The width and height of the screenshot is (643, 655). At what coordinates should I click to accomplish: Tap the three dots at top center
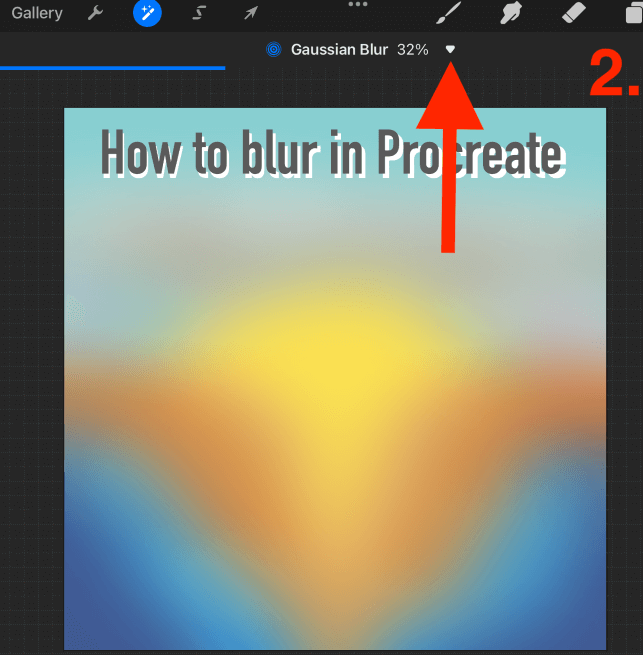point(358,4)
